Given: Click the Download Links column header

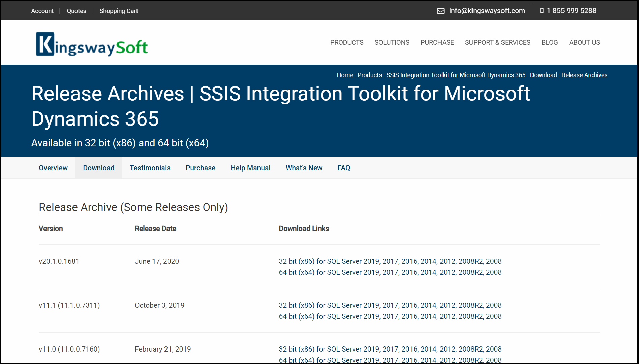Looking at the screenshot, I should (x=304, y=229).
